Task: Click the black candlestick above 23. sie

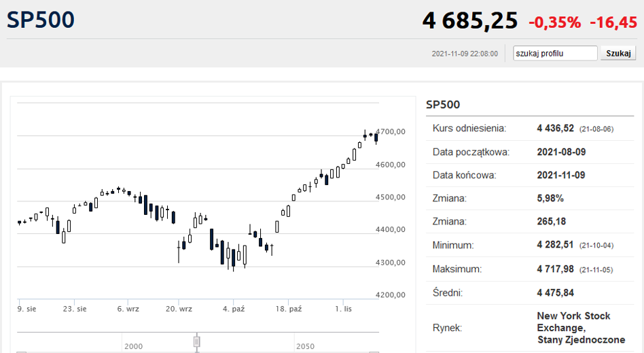Action: [58, 227]
